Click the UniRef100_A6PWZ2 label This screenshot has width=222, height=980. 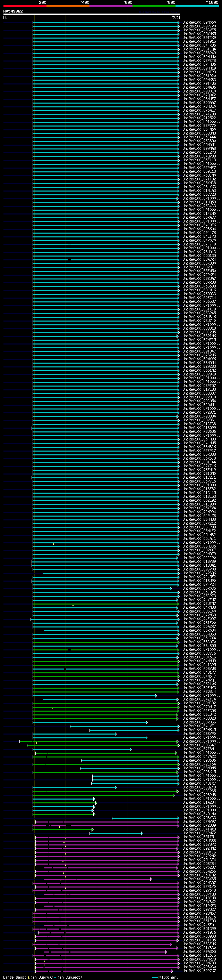(199, 833)
